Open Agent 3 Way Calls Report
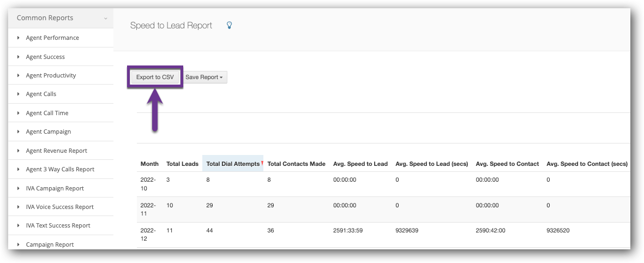Screen dimensions: 644x263 click(60, 169)
